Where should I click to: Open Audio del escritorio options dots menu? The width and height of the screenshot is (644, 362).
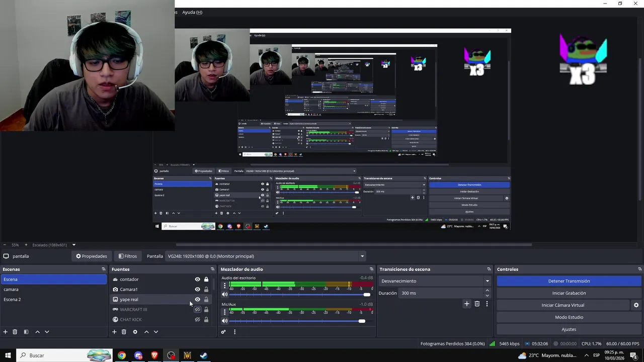(x=224, y=286)
